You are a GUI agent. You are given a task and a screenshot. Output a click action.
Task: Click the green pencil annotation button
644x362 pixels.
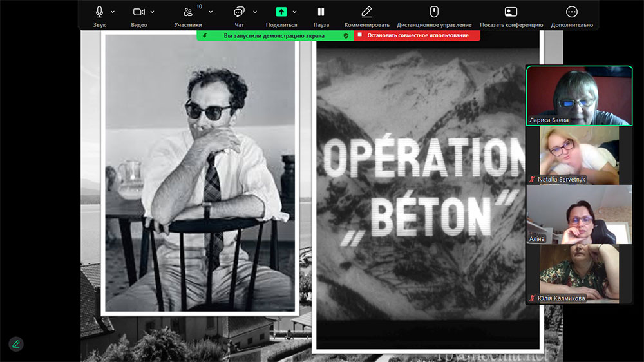[x=16, y=344]
